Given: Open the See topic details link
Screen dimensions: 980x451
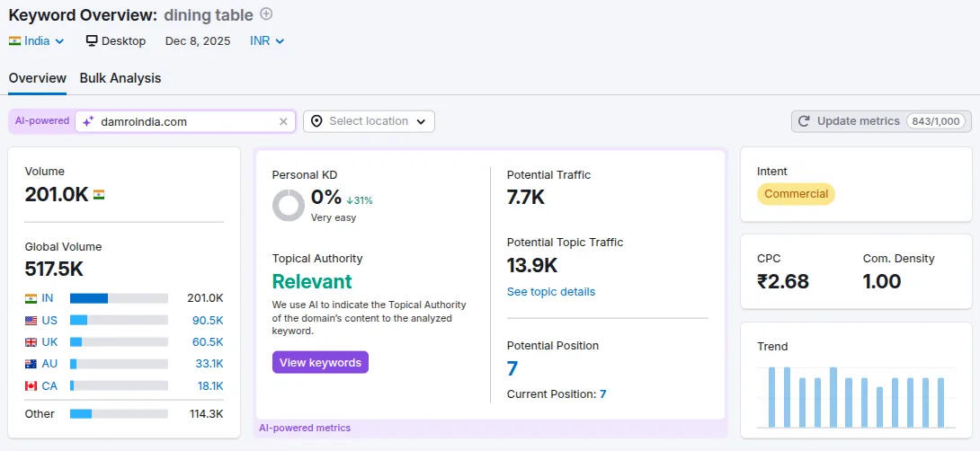Looking at the screenshot, I should 550,292.
